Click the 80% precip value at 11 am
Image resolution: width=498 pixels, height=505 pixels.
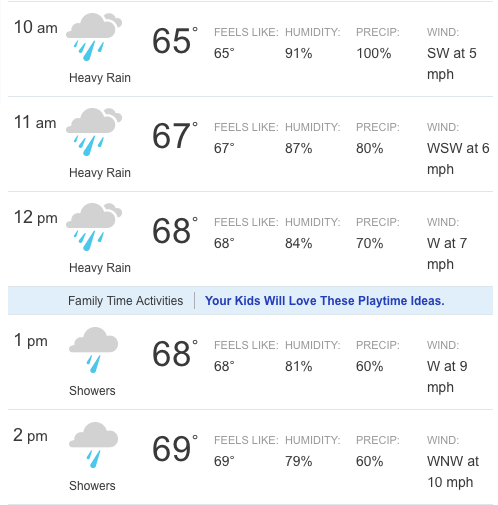click(370, 148)
